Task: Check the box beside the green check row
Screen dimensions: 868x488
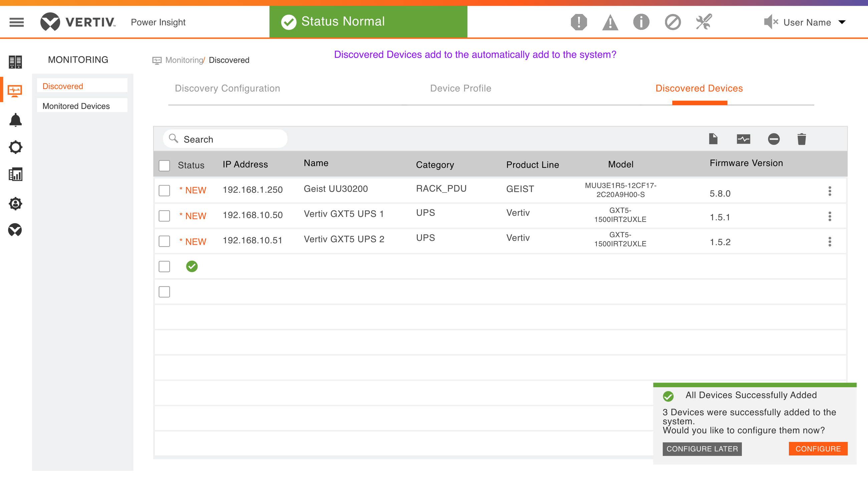Action: (x=165, y=266)
